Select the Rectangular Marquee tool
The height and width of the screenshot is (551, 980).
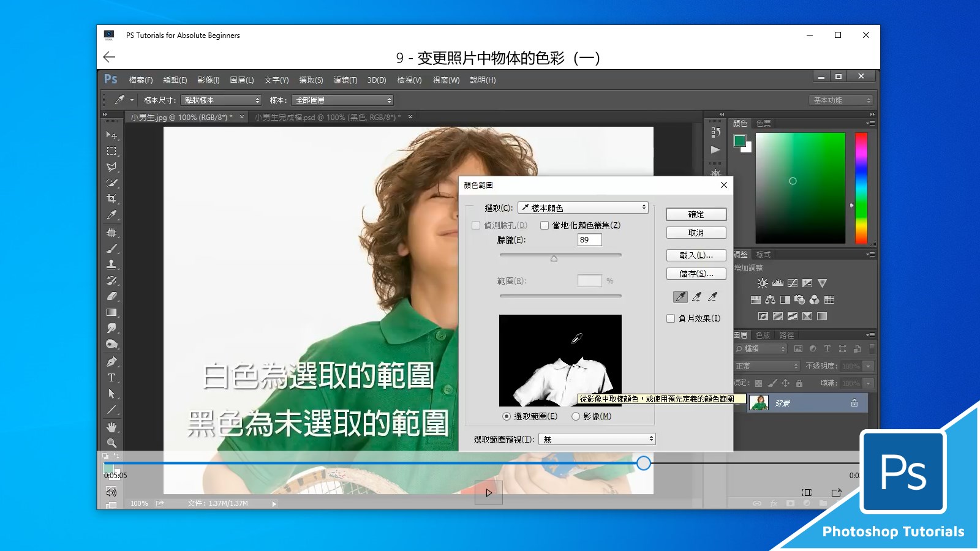tap(111, 151)
